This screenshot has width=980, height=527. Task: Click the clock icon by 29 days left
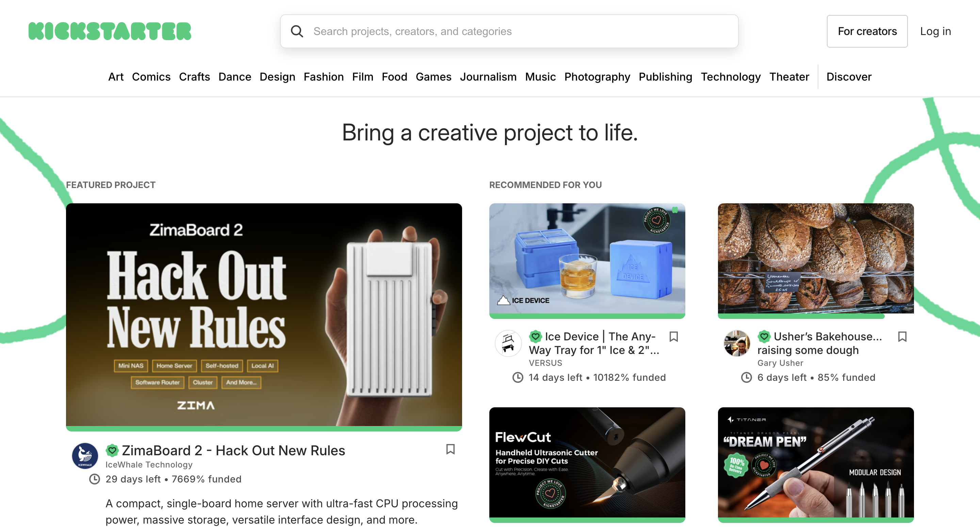click(94, 479)
